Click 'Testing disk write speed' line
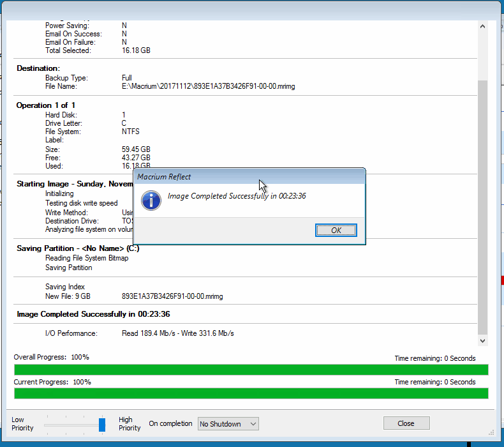Screen dimensions: 504x447 pos(81,203)
